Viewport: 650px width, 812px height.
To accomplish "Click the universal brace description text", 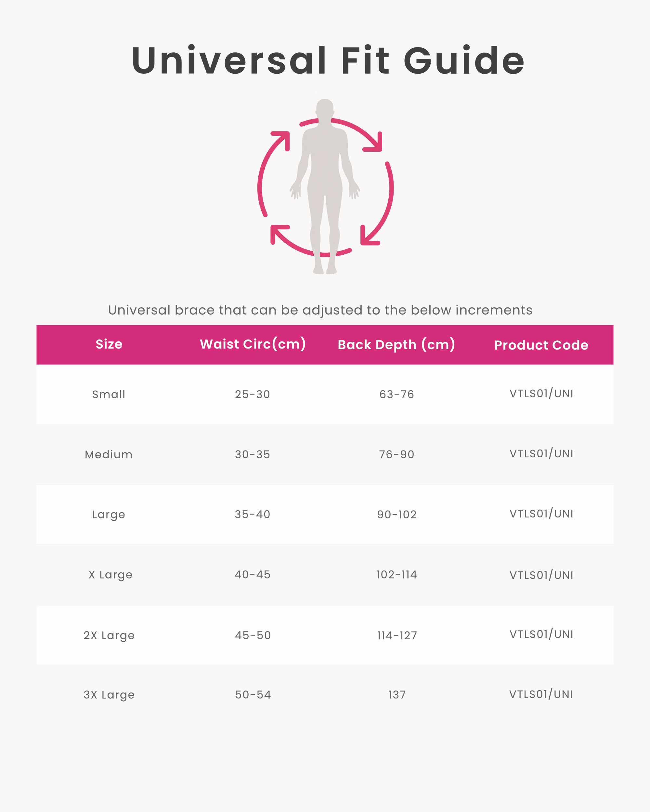I will 320,310.
